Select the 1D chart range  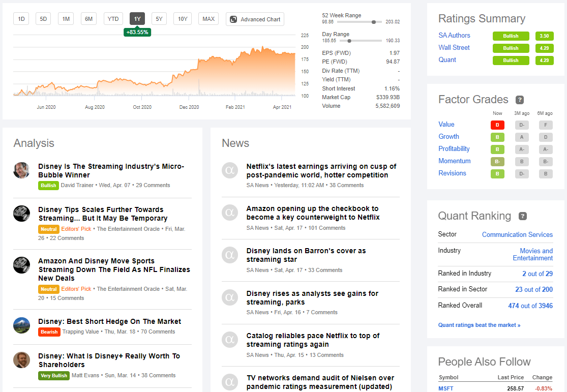click(x=21, y=19)
